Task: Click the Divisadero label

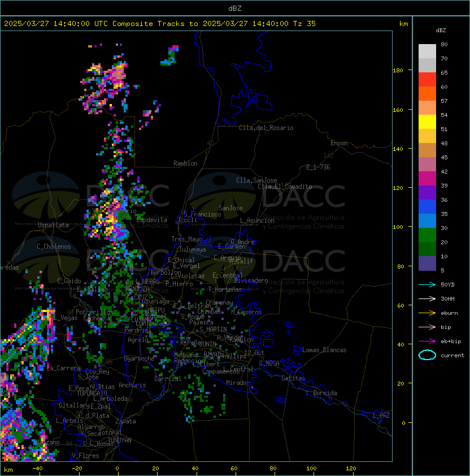Action: point(251,280)
